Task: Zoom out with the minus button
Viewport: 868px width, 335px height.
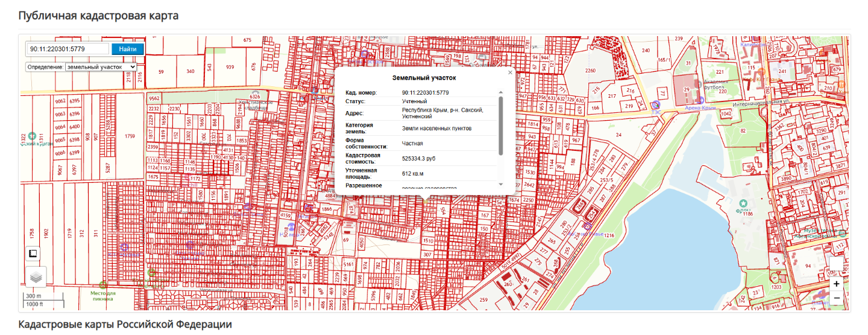Action: [x=836, y=298]
